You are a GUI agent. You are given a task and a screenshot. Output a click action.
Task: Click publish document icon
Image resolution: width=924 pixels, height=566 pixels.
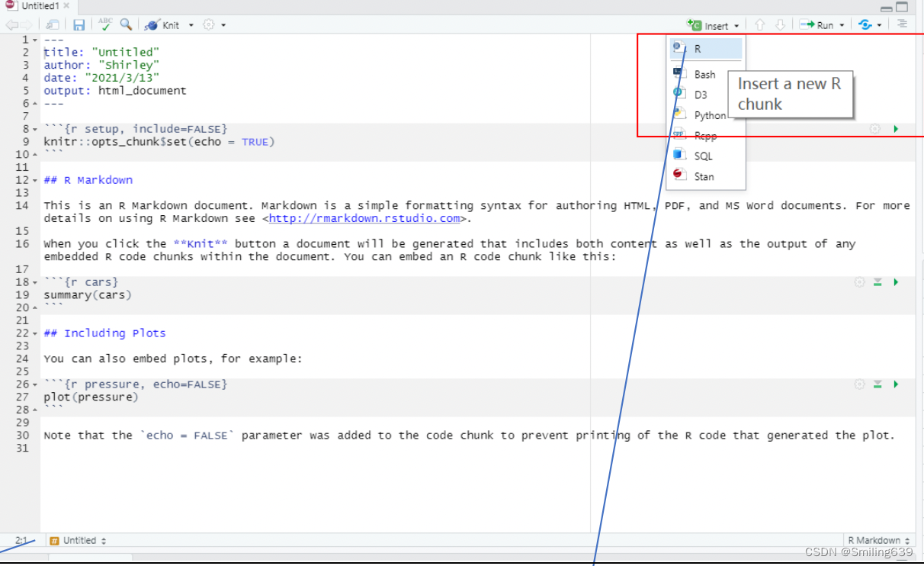865,25
